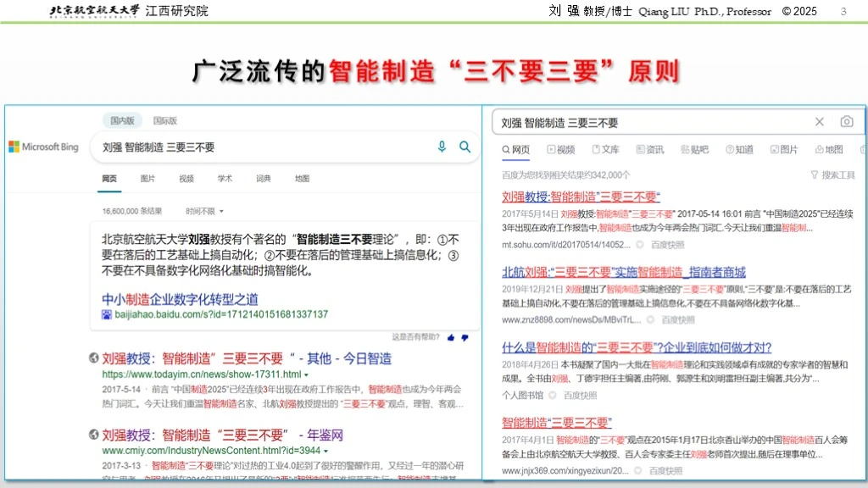Screen dimensions: 868x488
Task: Select the Baidu 图片 tab
Action: [784, 150]
